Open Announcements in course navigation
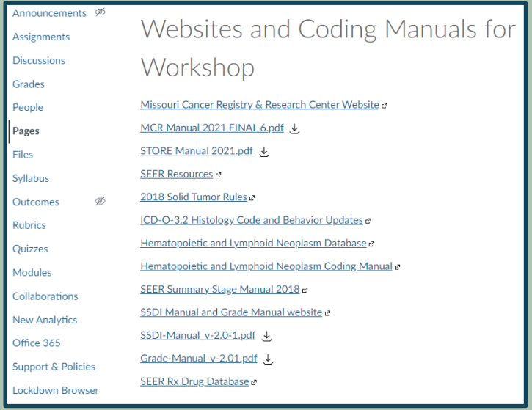The image size is (532, 410). (x=49, y=13)
